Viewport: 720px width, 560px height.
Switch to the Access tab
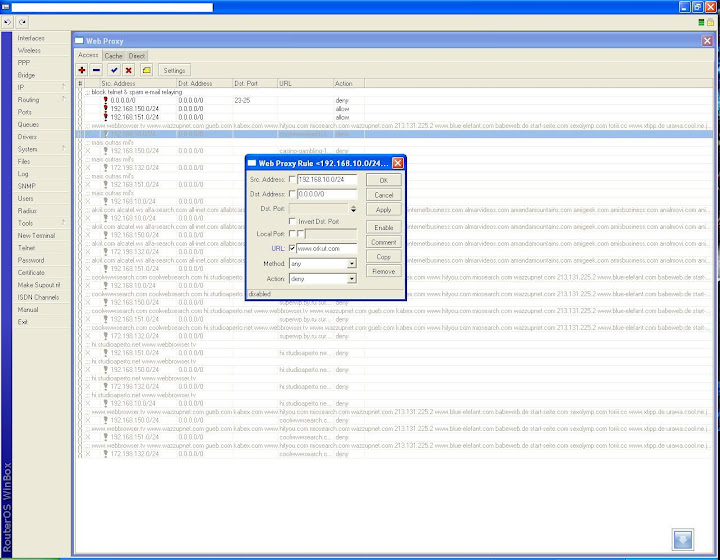88,55
